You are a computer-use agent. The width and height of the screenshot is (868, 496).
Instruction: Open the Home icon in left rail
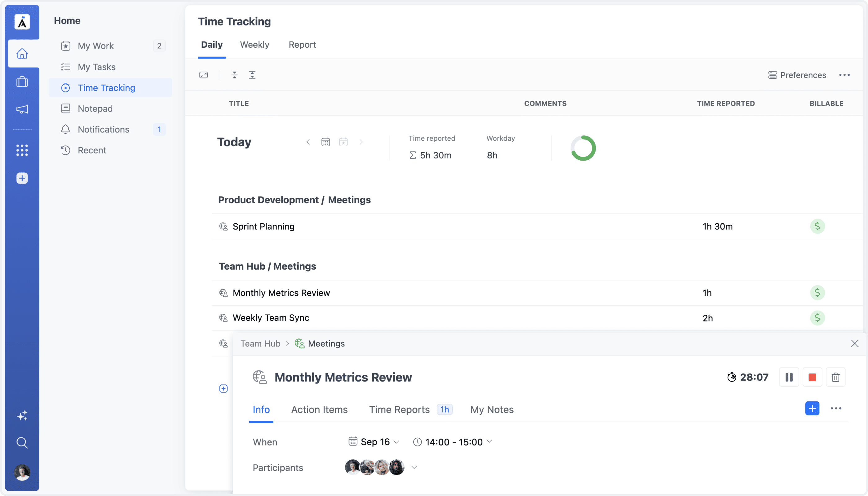click(22, 54)
